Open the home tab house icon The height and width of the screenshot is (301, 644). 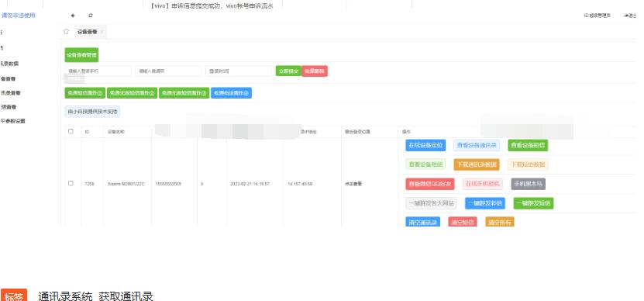coord(66,32)
